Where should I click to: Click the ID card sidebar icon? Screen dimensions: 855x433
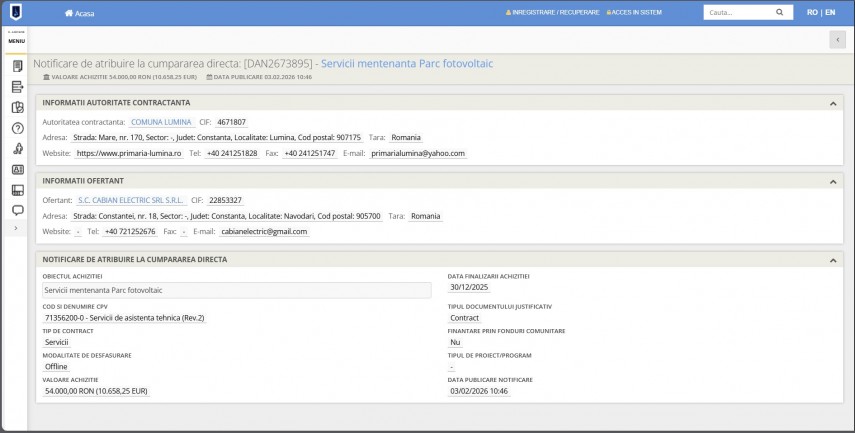[17, 169]
